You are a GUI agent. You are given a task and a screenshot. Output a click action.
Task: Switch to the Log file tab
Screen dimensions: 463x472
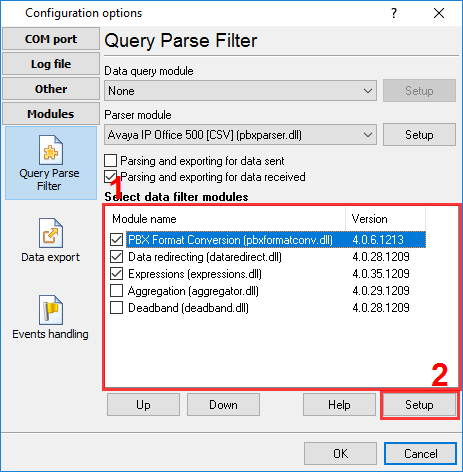[51, 64]
